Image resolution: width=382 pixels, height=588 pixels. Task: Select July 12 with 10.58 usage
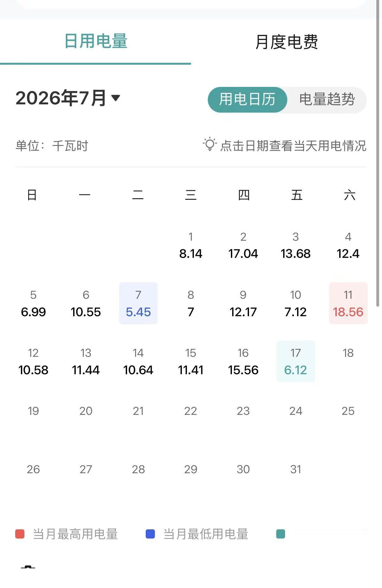[33, 361]
